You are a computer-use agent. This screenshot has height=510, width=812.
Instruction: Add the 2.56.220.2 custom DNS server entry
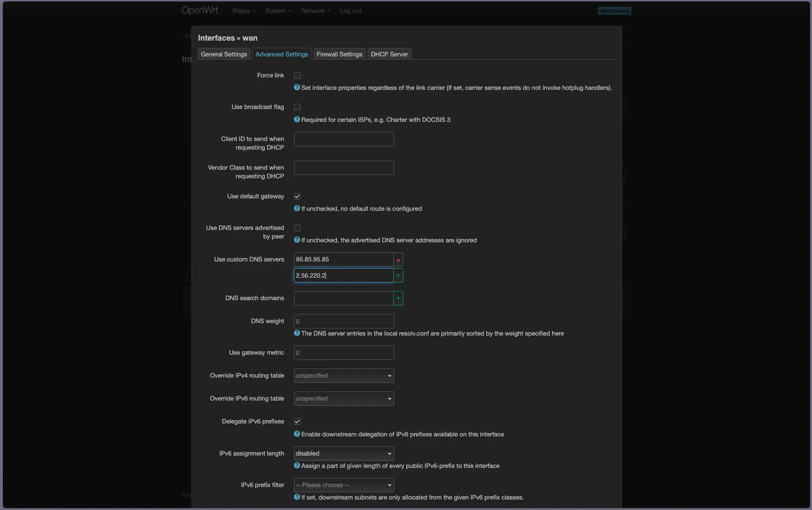click(398, 275)
